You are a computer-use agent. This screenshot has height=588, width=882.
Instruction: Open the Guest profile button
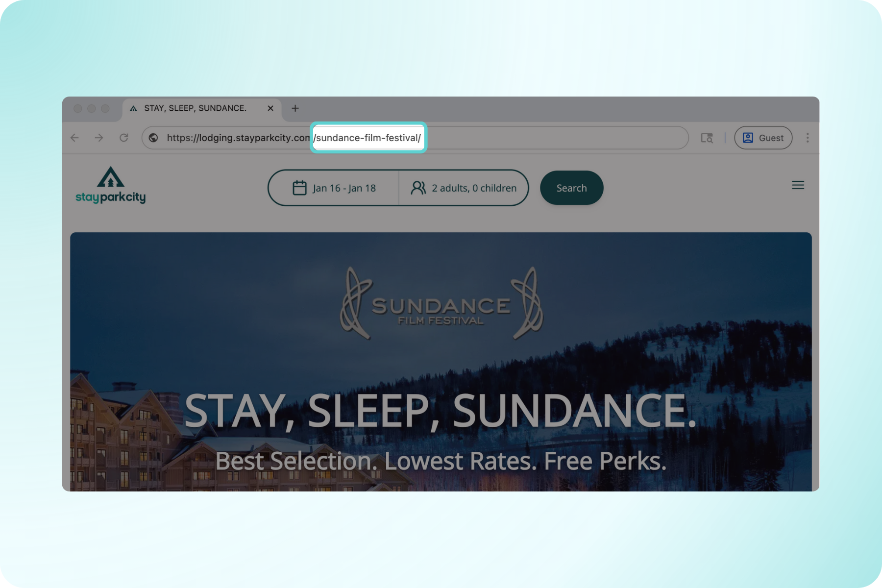click(763, 138)
